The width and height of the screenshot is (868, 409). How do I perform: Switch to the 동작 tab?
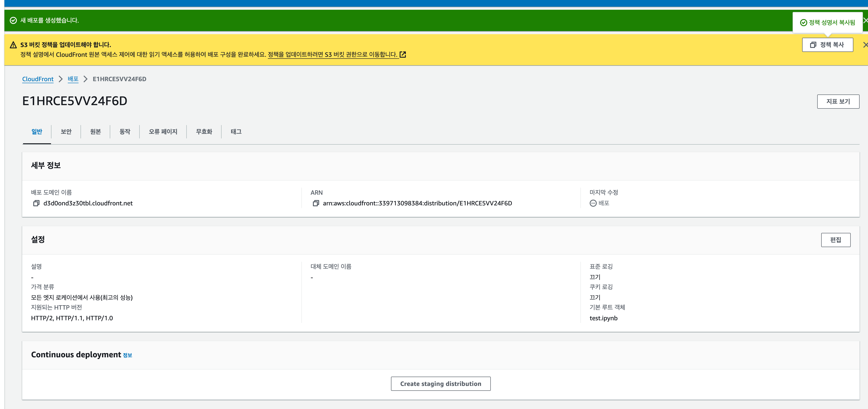pyautogui.click(x=125, y=132)
